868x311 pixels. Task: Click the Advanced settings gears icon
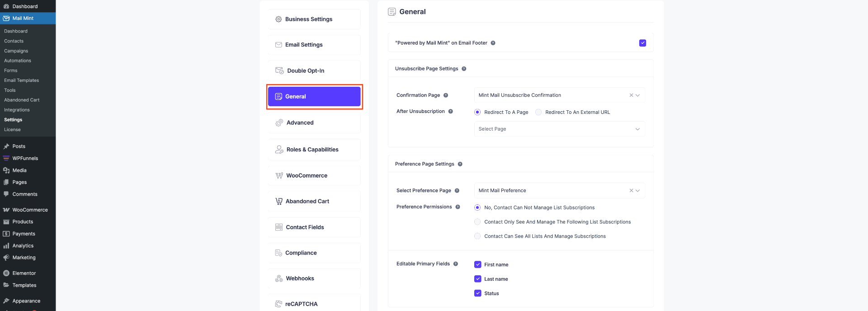click(x=279, y=123)
